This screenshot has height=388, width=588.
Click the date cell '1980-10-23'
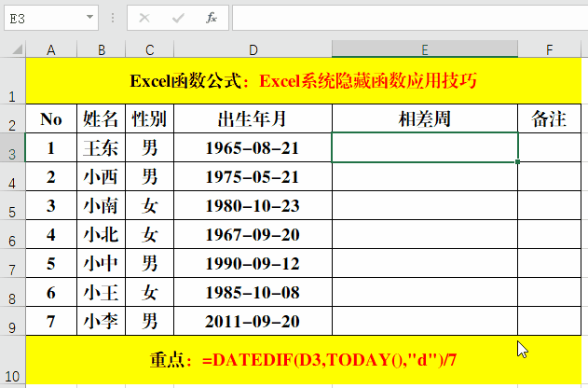click(253, 205)
